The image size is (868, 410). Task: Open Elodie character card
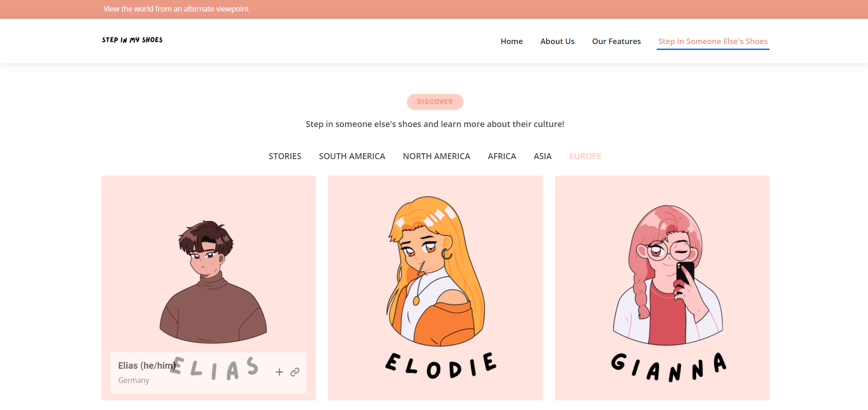[435, 288]
